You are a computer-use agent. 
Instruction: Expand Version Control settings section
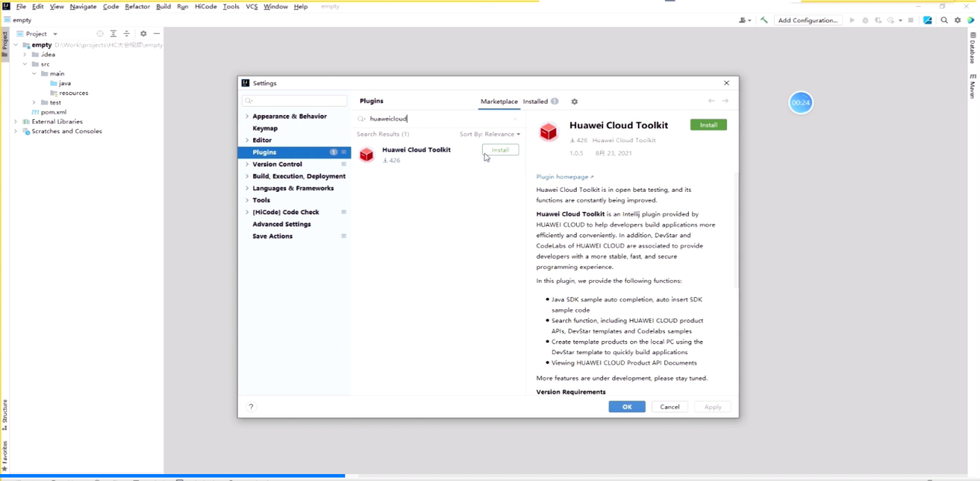point(247,164)
